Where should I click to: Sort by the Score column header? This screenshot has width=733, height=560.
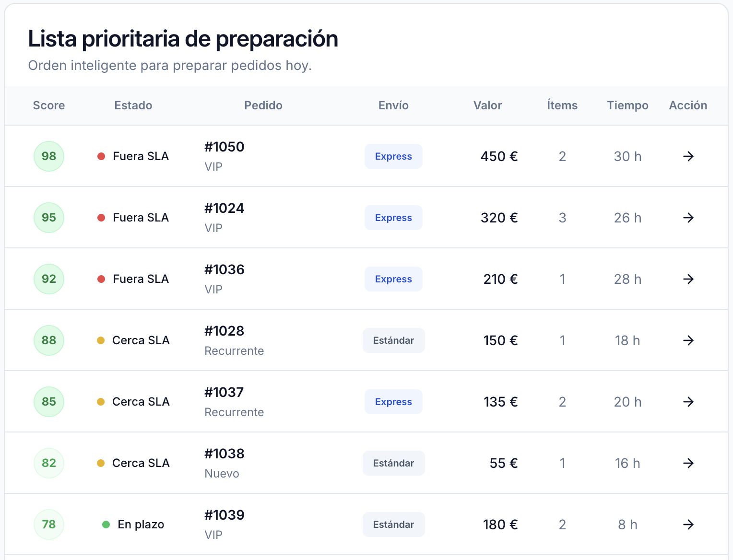pyautogui.click(x=49, y=105)
